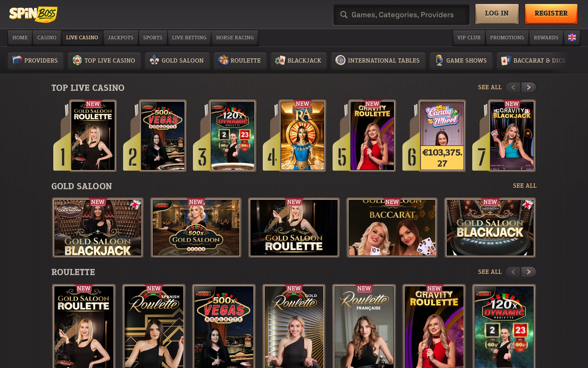
Task: Select the Blackjack category
Action: [299, 60]
